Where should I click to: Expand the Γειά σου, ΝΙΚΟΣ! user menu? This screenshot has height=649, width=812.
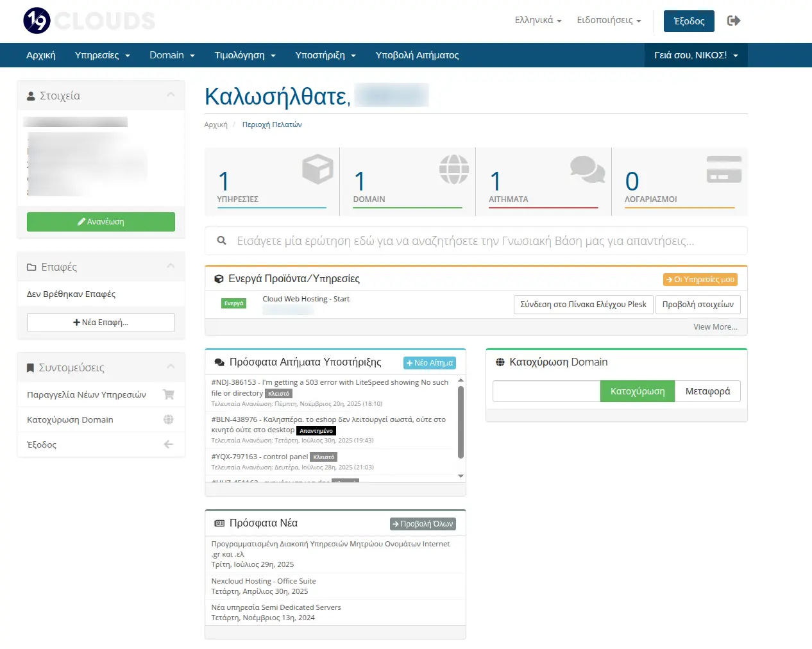[695, 55]
